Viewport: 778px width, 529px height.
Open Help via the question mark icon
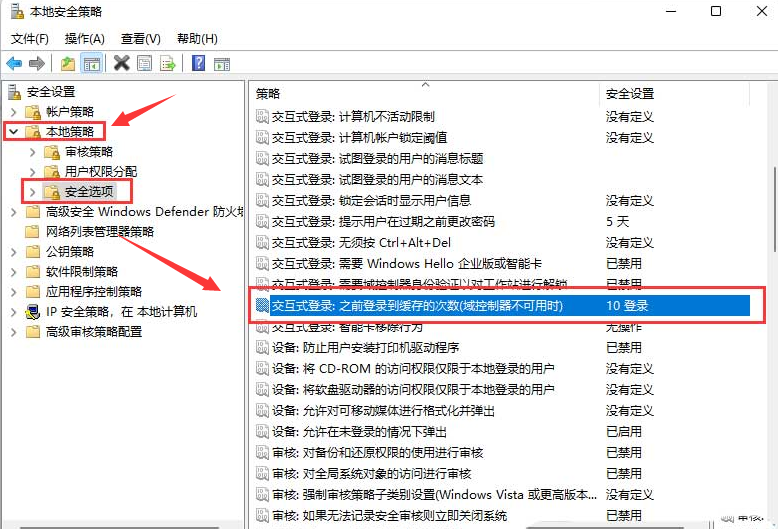tap(198, 63)
